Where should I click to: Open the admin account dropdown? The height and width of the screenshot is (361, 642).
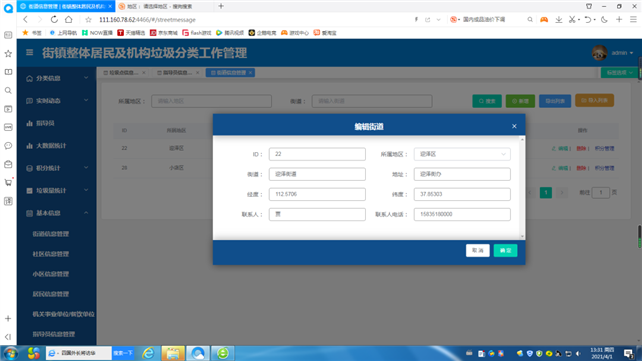622,53
